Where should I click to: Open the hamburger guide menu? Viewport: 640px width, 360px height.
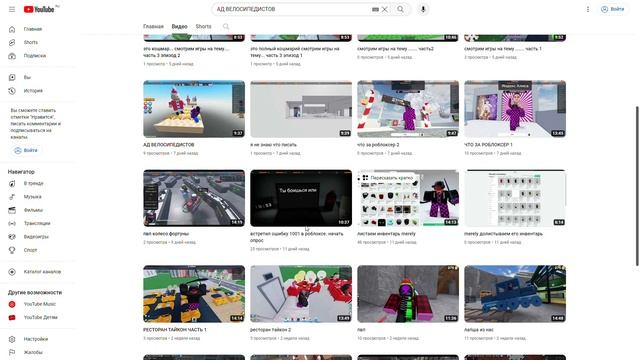pyautogui.click(x=12, y=9)
